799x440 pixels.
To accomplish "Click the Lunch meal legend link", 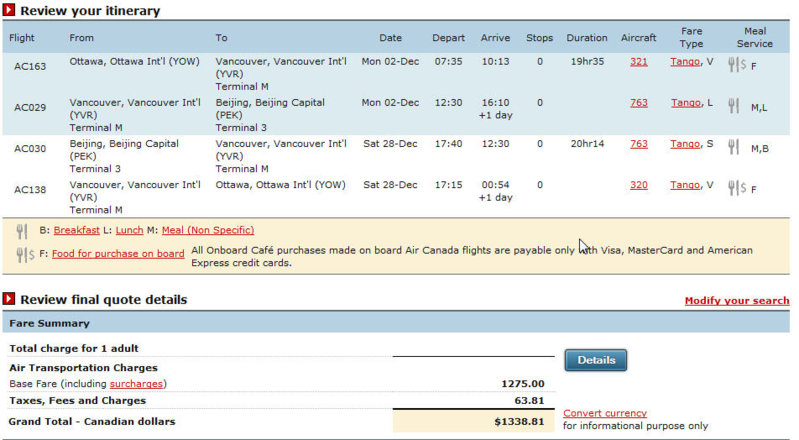I will coord(130,230).
